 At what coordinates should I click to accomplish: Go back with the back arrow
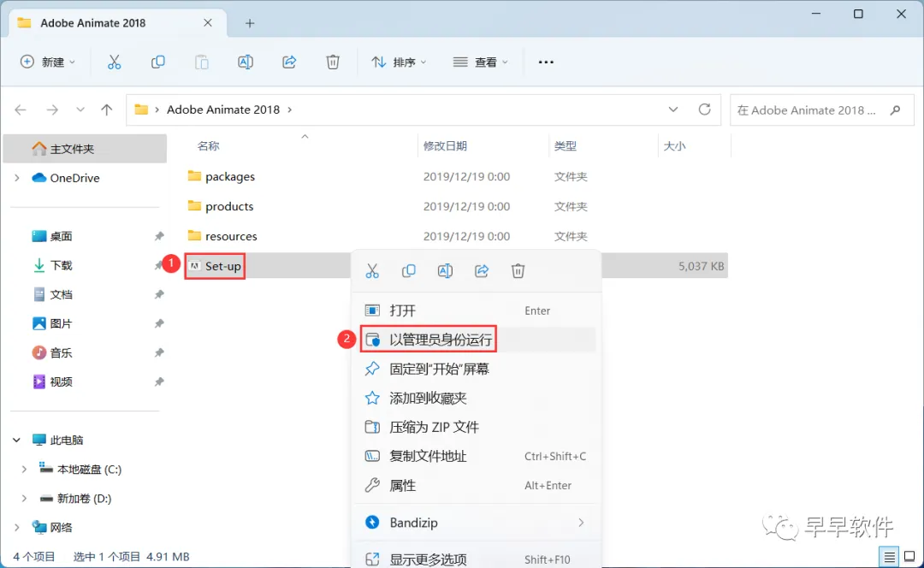click(21, 109)
